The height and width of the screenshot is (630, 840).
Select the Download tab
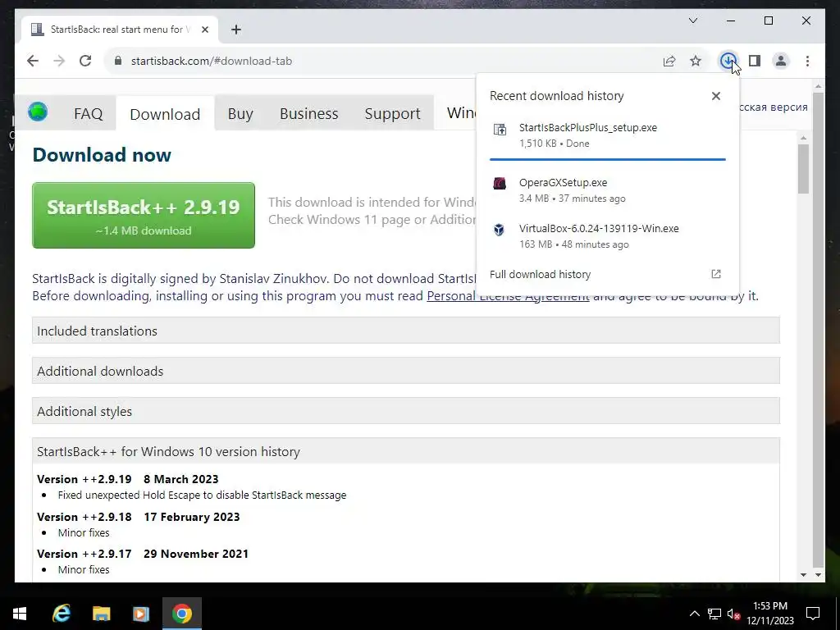165,114
